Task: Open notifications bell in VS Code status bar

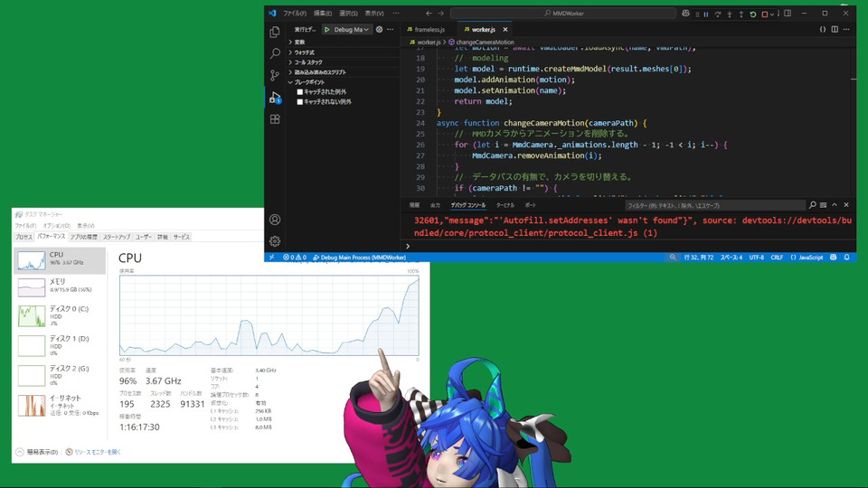Action: tap(847, 258)
